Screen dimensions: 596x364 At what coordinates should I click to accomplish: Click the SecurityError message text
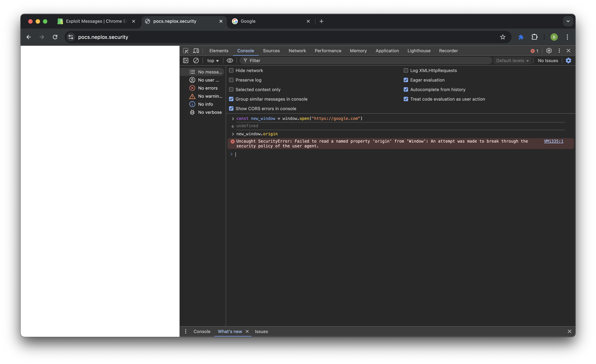(382, 144)
